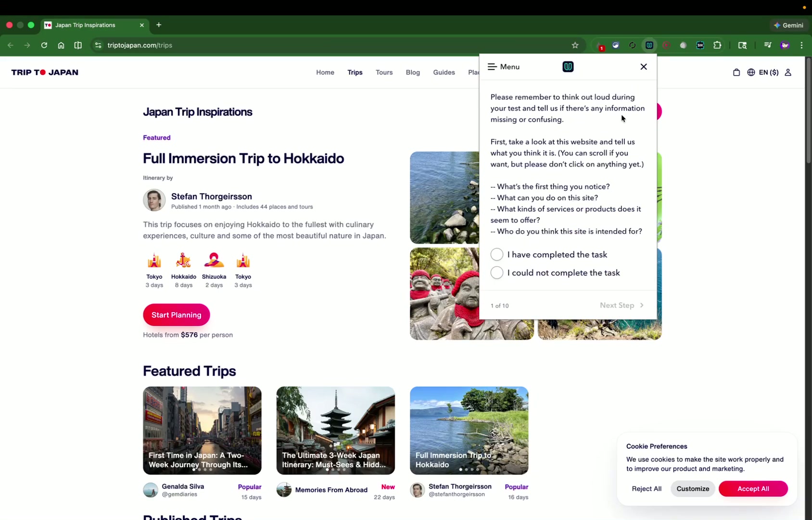Switch to the Tours navigation item
The width and height of the screenshot is (812, 520).
pyautogui.click(x=384, y=72)
